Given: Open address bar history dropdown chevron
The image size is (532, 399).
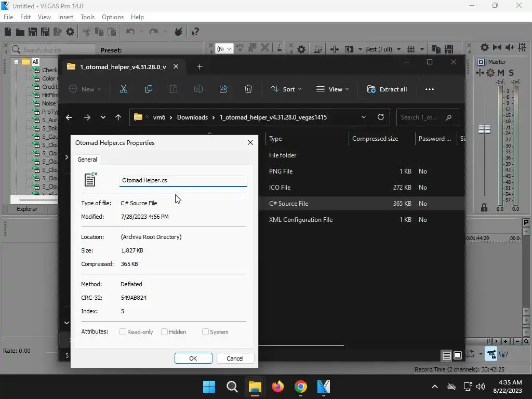Looking at the screenshot, I should pos(363,117).
